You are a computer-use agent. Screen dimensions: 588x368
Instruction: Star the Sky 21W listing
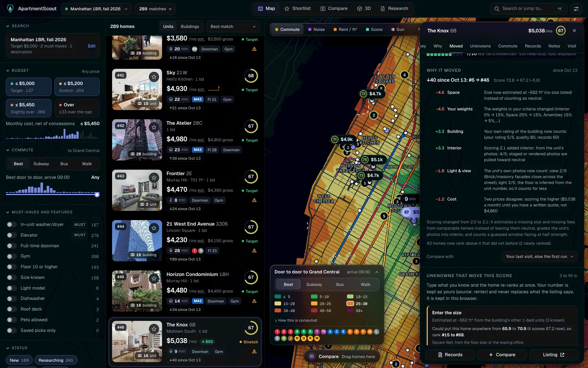[x=154, y=77]
